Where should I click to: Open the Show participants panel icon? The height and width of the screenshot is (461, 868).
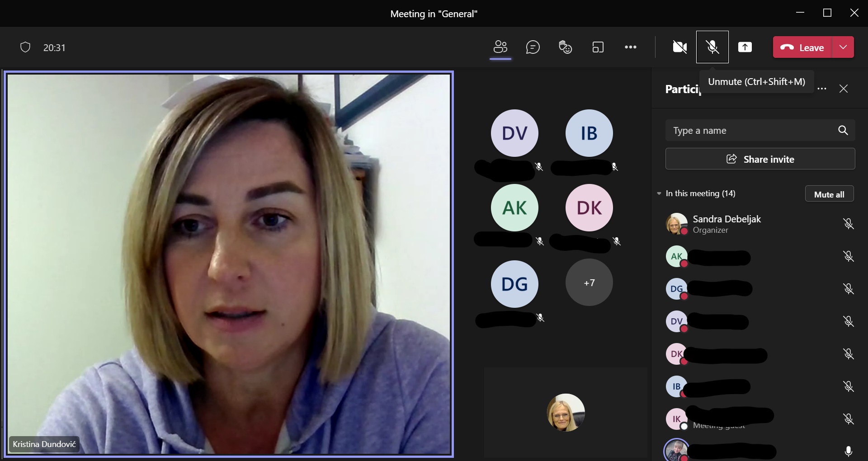pos(500,47)
